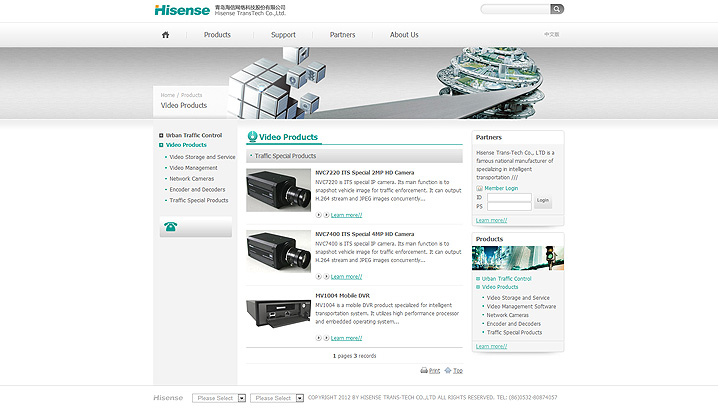718x408 pixels.
Task: Click Learn more for NVC7400 camera
Action: [x=346, y=277]
